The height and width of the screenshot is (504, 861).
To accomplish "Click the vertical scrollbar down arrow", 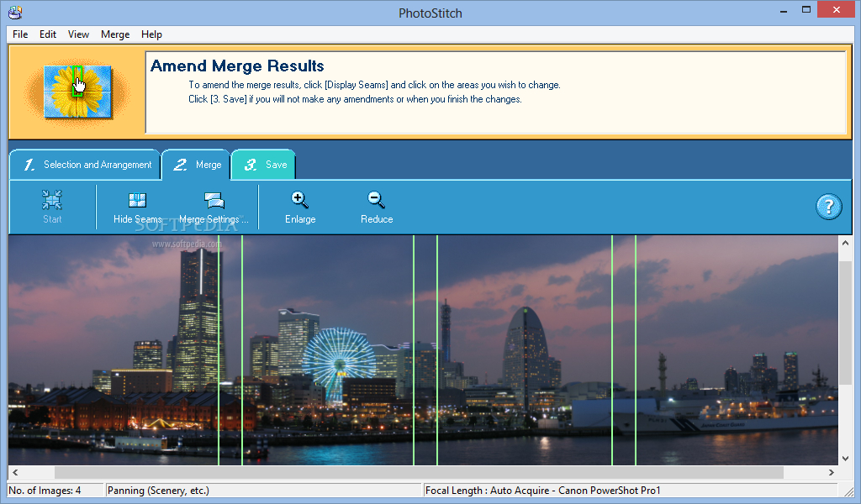I will click(845, 459).
